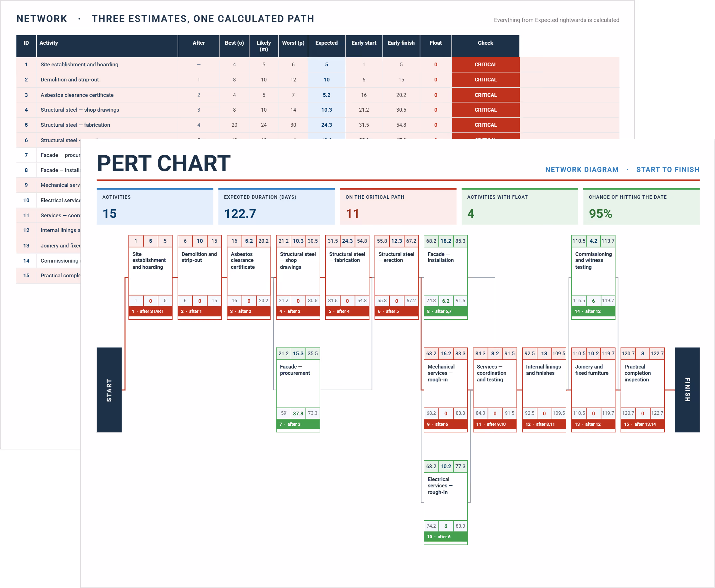Click the Check column header

(486, 46)
